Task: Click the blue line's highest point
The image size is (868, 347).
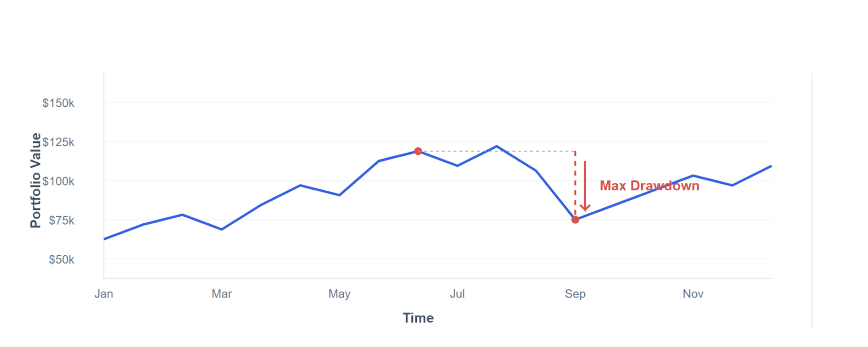Action: [x=497, y=146]
